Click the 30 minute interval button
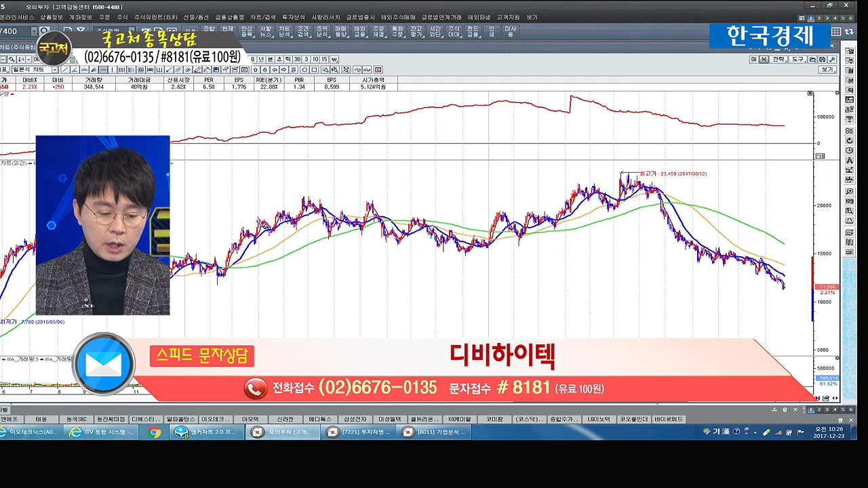Screen dimensions: 868x488 click(297, 60)
